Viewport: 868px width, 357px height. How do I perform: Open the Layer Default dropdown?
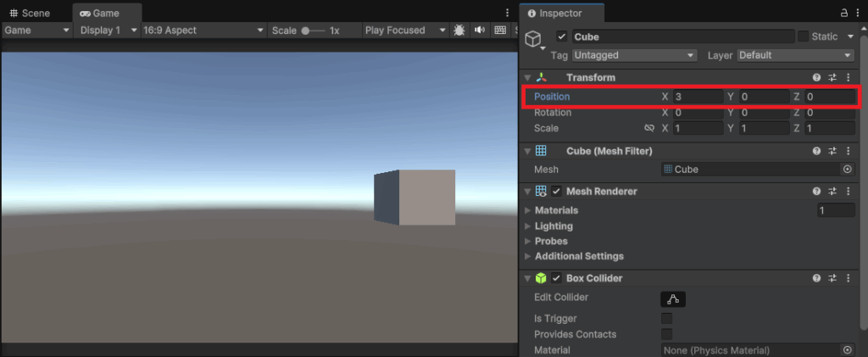point(796,55)
